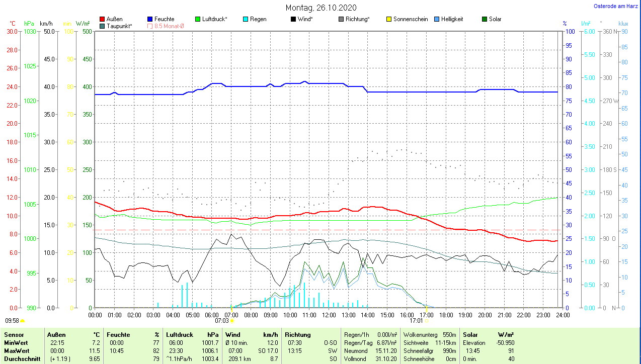The width and height of the screenshot is (641, 364).
Task: Click the gray Richtung legend square
Action: pyautogui.click(x=341, y=19)
